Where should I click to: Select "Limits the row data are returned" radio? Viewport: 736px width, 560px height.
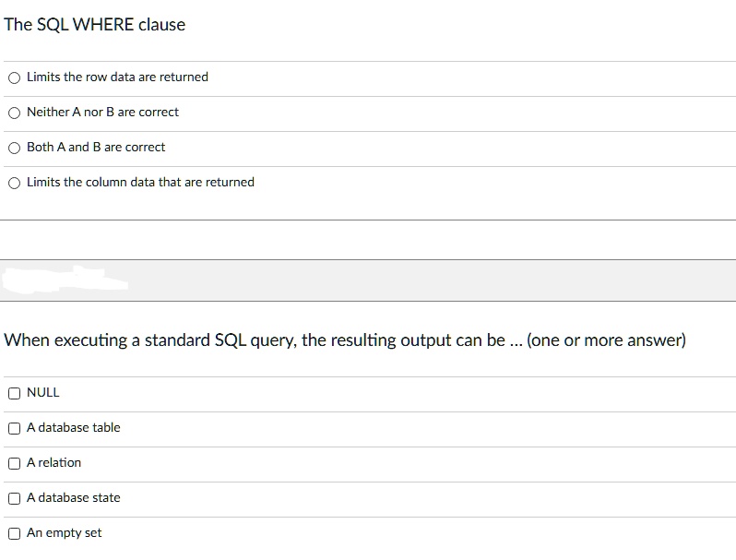coord(14,77)
